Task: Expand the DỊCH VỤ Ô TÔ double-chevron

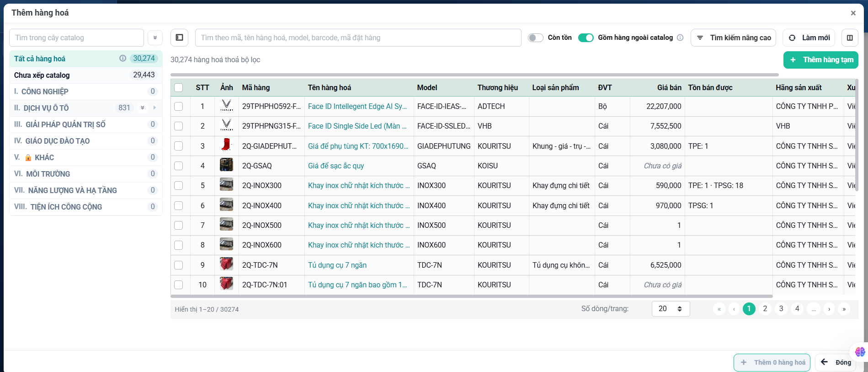Action: (143, 108)
